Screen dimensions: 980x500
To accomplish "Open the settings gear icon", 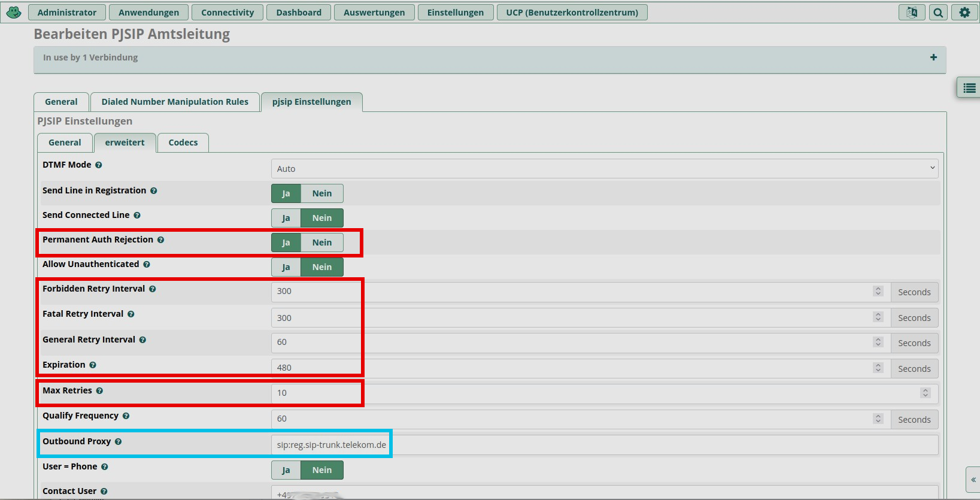I will [964, 13].
